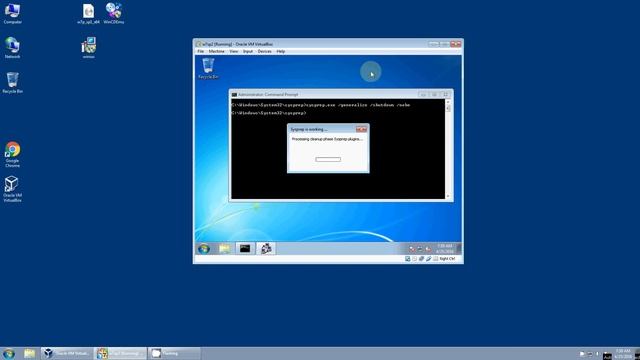Select the Network desktop icon

[12, 47]
